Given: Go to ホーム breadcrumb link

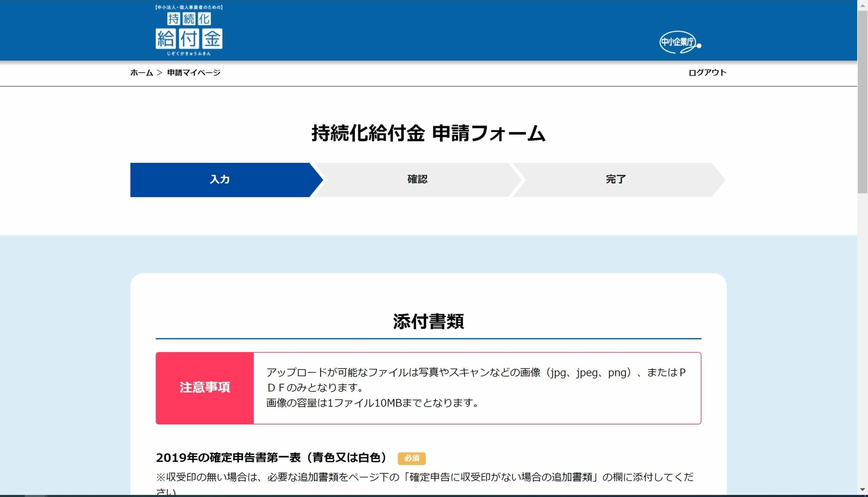Looking at the screenshot, I should click(141, 73).
